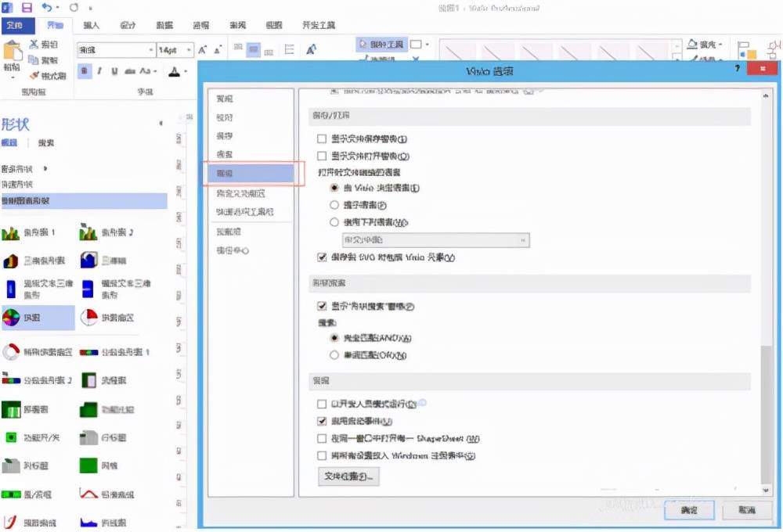Select 'Prompt for language' radio button
783x532 pixels.
(334, 205)
